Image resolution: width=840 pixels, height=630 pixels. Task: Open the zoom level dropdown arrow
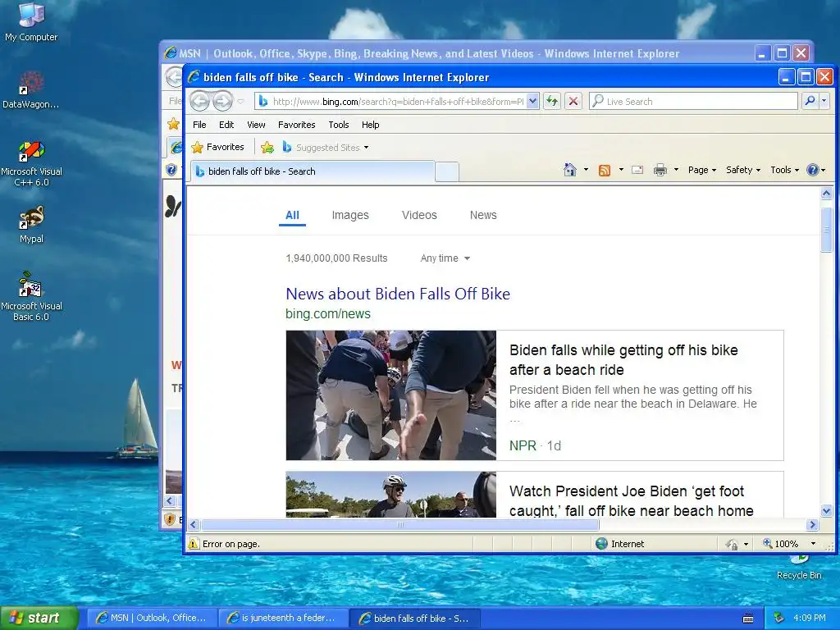click(813, 544)
